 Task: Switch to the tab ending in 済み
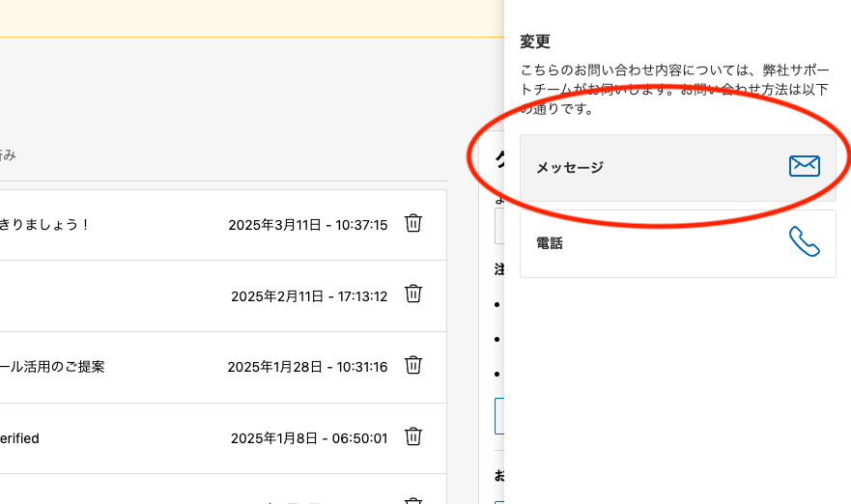pos(8,154)
